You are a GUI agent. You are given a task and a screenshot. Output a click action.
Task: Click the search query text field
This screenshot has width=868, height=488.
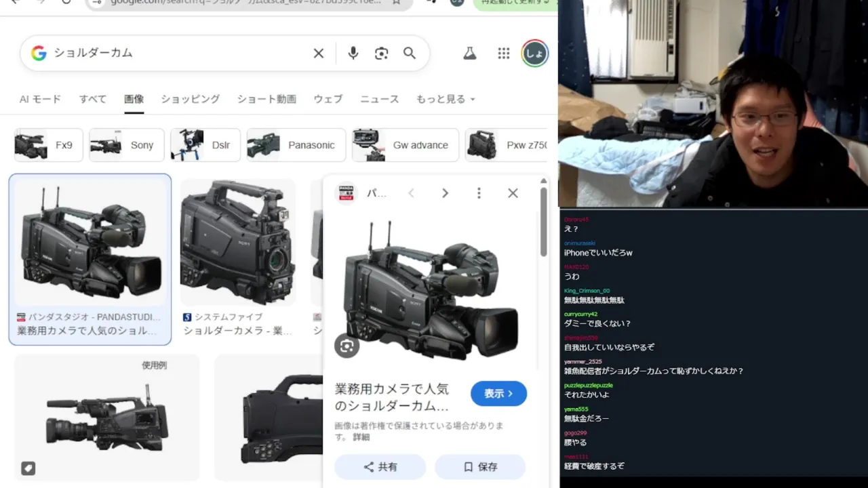pos(180,54)
